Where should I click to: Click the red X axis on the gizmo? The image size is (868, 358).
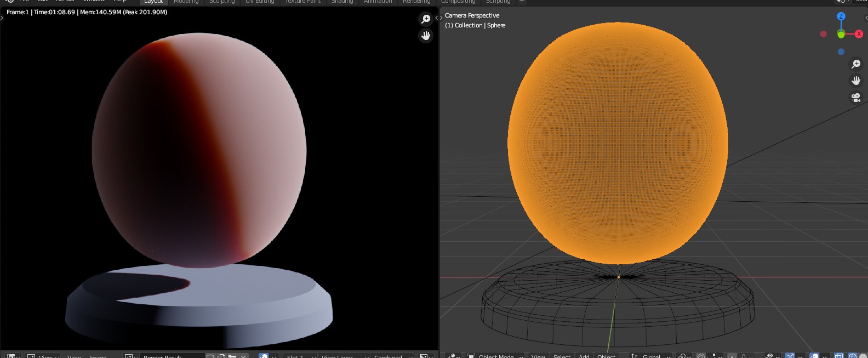coord(859,34)
